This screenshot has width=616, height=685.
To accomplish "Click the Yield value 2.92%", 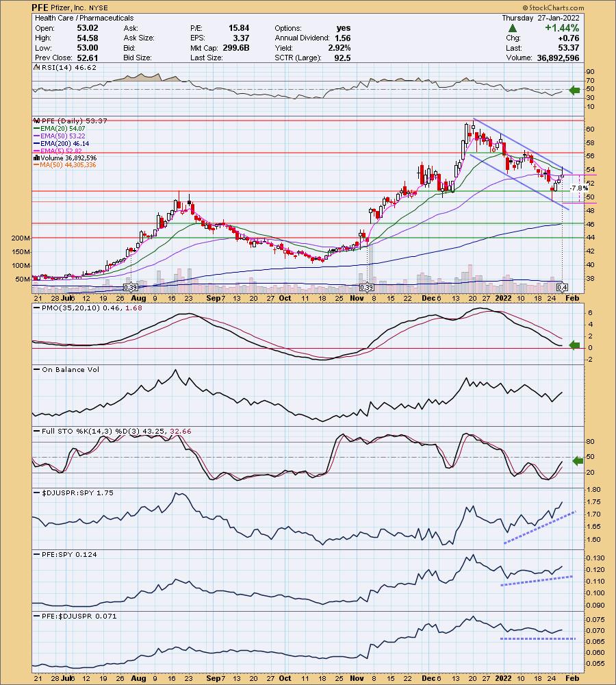I will 339,48.
